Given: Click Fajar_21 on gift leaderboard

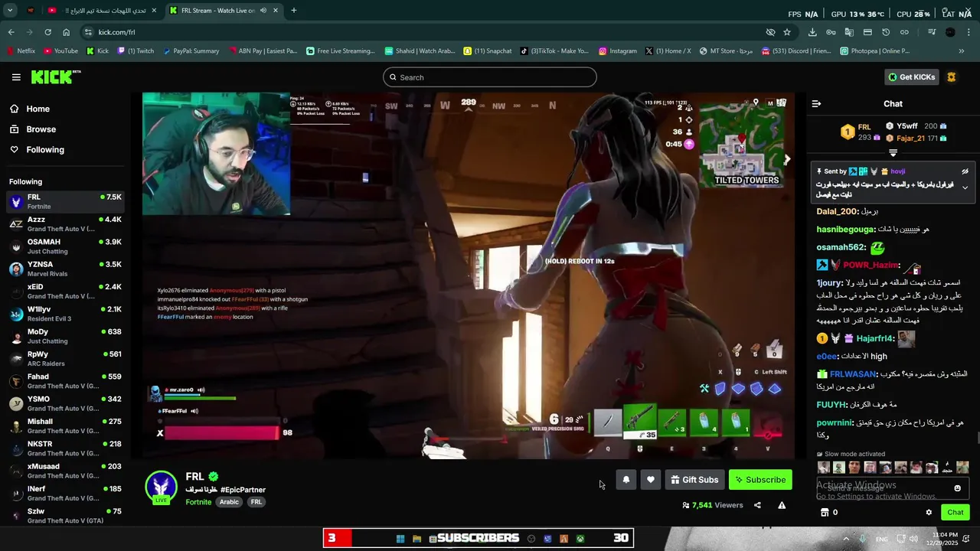Looking at the screenshot, I should [x=910, y=139].
